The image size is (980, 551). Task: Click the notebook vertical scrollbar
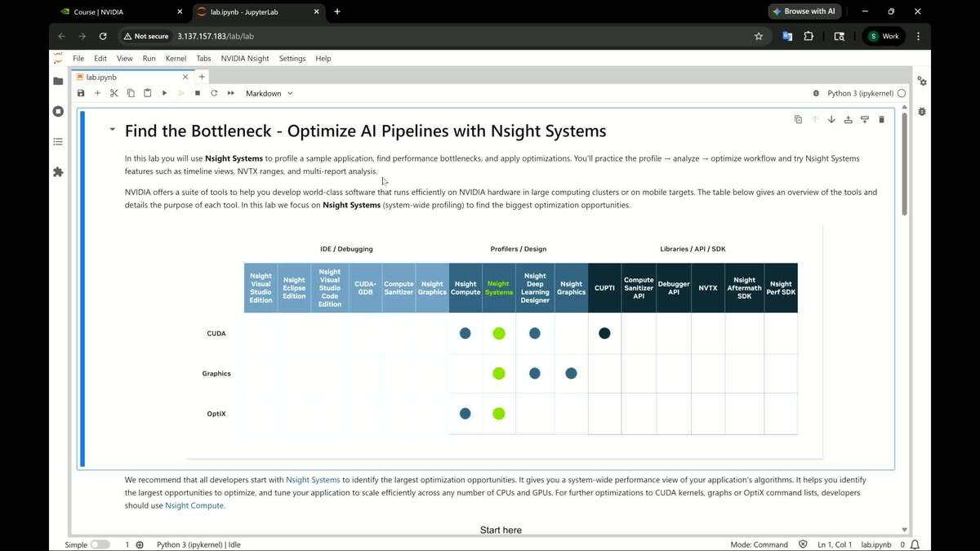click(904, 163)
